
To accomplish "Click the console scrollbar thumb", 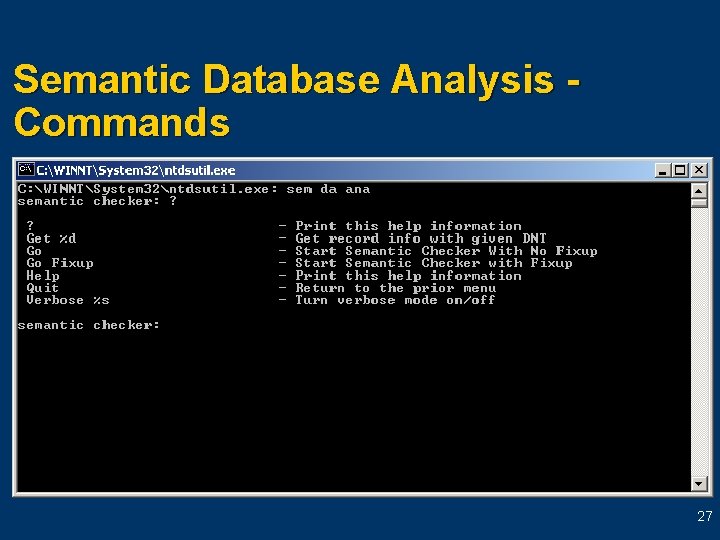I will 698,202.
